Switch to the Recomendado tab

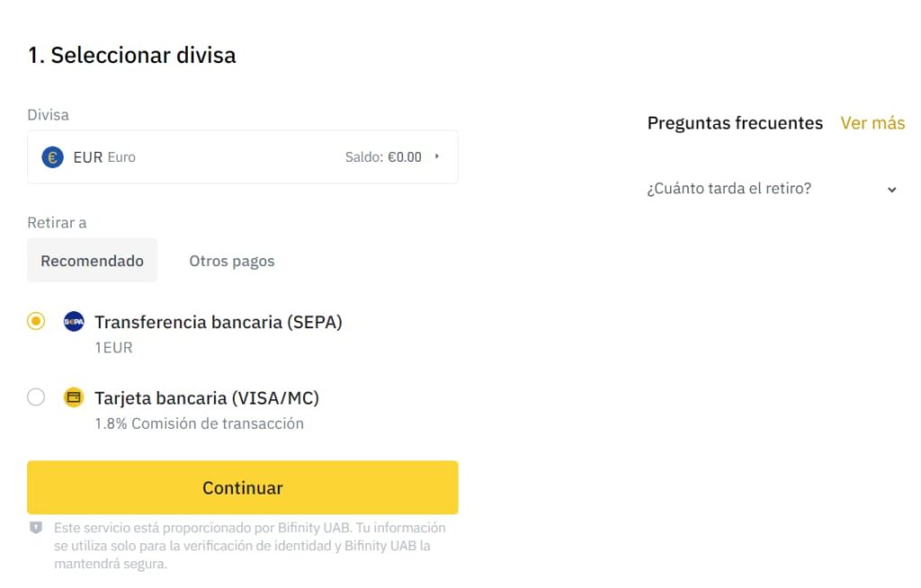coord(92,261)
